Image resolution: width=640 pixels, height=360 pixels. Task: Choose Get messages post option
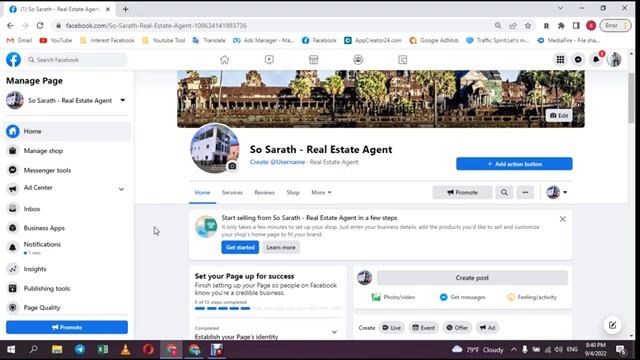[x=462, y=297]
